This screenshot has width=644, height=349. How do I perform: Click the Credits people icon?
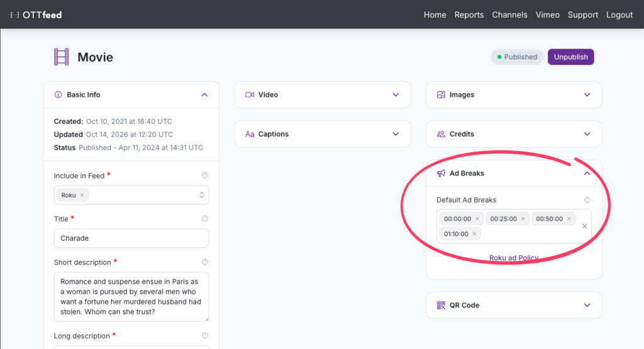pos(441,135)
